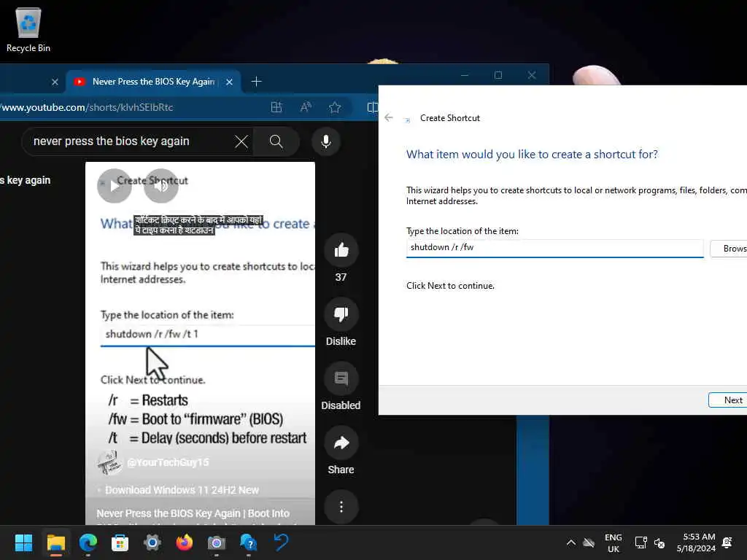Click the YouTube search magnifier button
747x560 pixels.
[276, 141]
